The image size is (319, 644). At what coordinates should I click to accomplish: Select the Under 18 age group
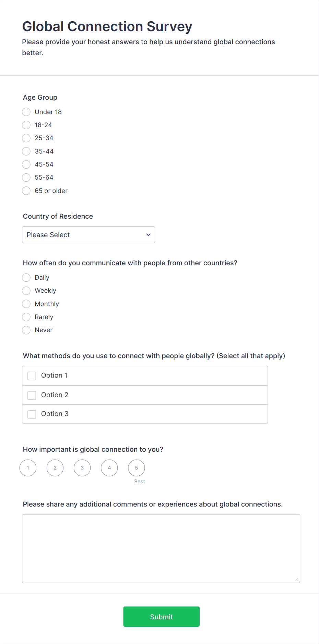click(x=26, y=112)
